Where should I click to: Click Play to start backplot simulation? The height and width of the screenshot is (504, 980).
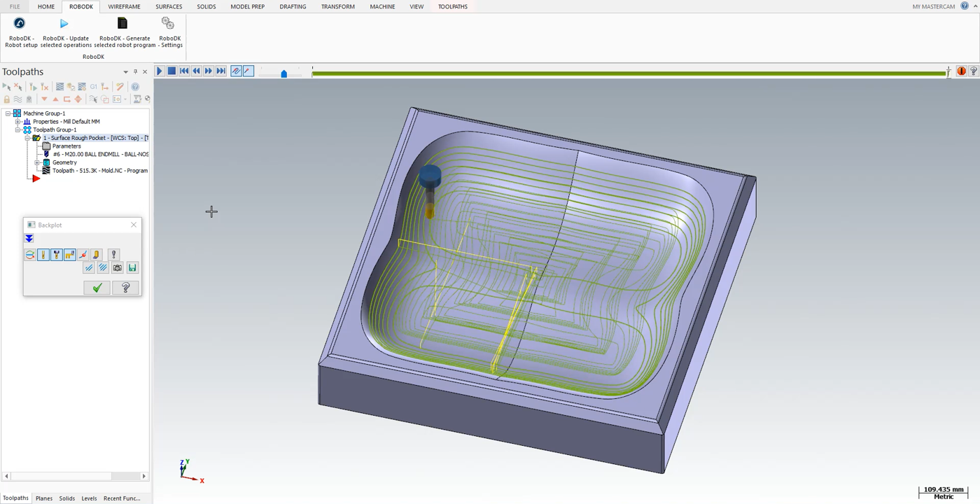(x=159, y=71)
